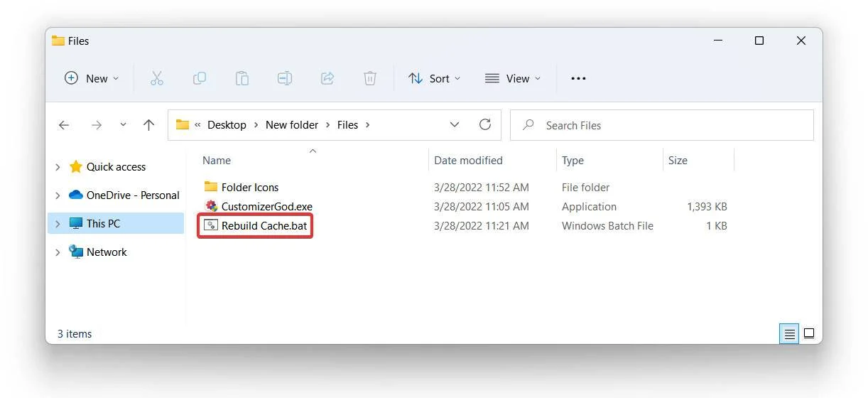Click the Files folder icon in the title bar

(58, 41)
